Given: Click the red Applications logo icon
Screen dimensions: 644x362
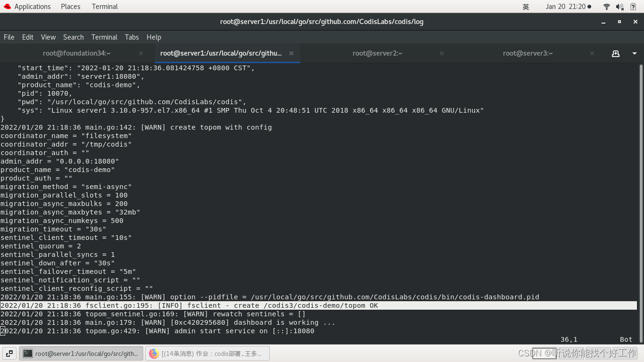Looking at the screenshot, I should (x=7, y=6).
